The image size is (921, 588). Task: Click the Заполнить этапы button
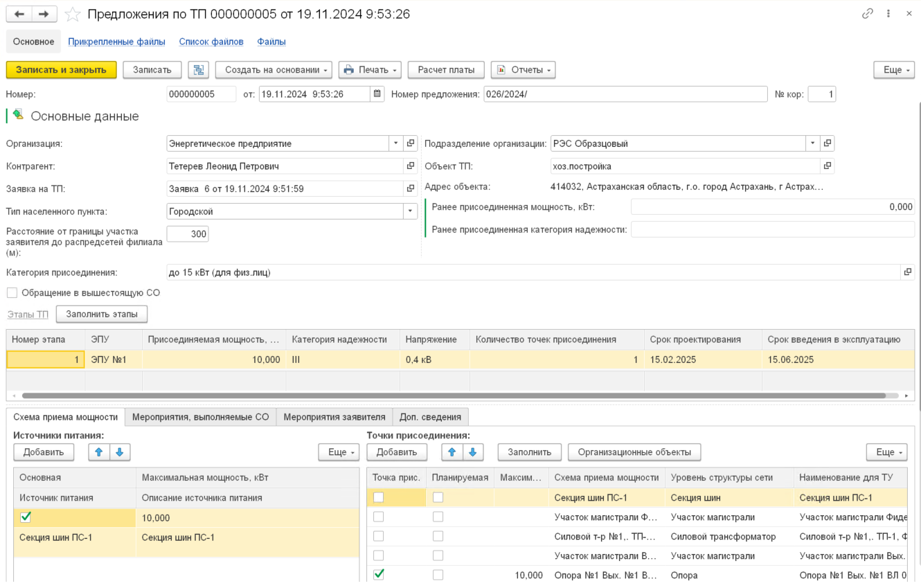tap(102, 314)
